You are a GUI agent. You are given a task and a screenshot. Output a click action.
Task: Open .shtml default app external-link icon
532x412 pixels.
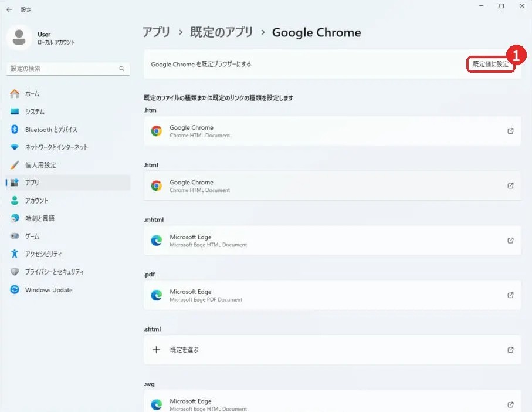510,350
